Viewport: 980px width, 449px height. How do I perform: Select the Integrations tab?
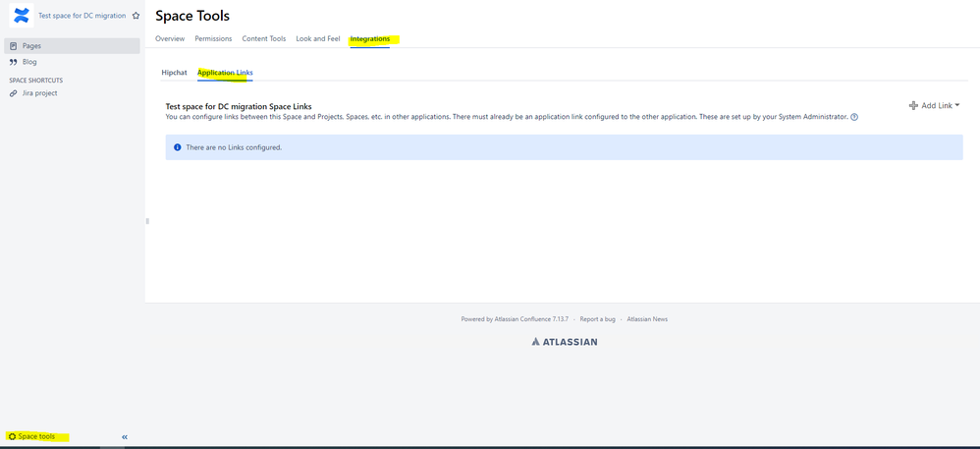[x=370, y=38]
